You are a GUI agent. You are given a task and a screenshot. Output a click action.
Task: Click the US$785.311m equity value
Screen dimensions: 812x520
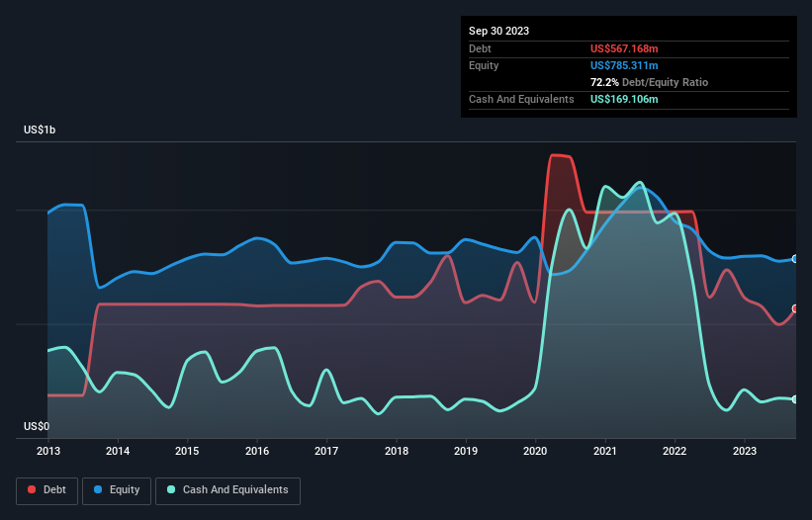[624, 65]
